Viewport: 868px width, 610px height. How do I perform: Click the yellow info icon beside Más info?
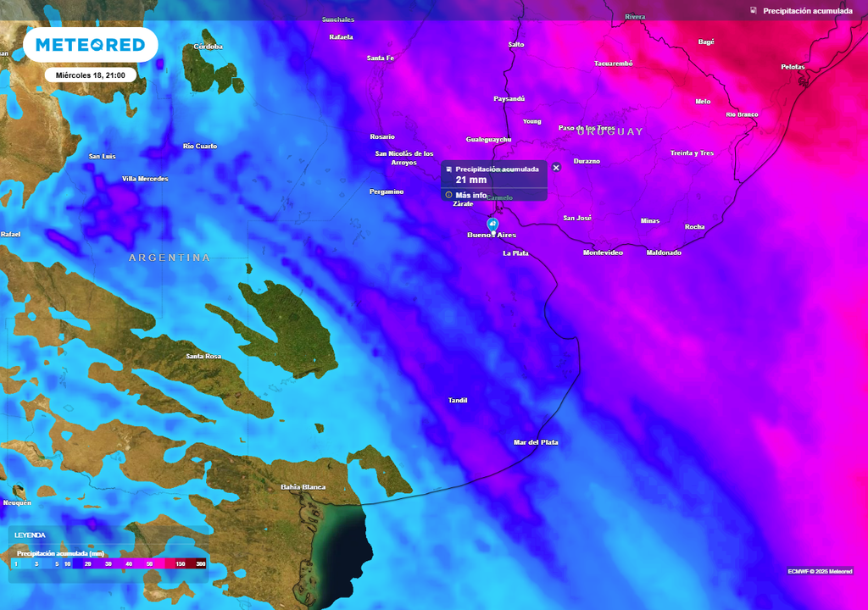449,195
